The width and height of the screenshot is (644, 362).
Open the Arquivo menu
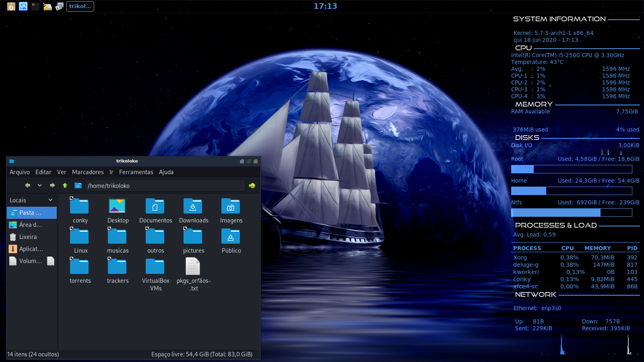coord(20,172)
